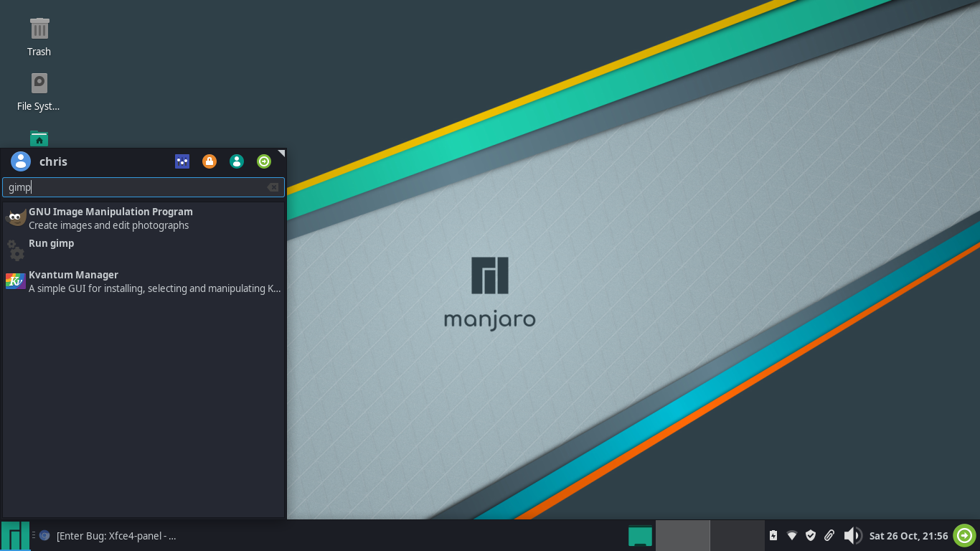Show the desktop using teal panel icon
This screenshot has width=980, height=551.
(640, 535)
